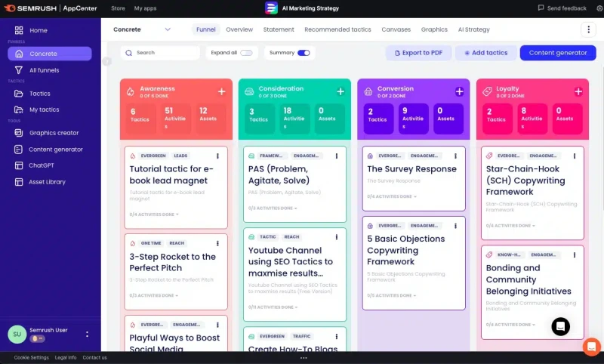Open the sidebar Content generator icon
The image size is (604, 364).
[18, 150]
